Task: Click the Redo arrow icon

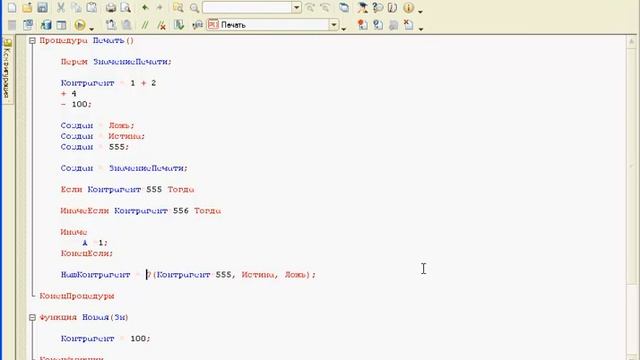Action: point(160,7)
